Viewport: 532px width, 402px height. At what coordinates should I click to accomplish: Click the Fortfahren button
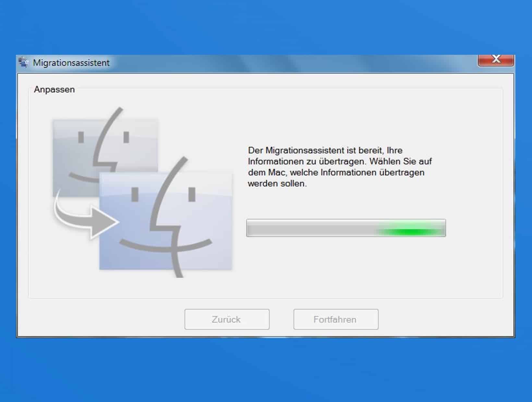point(336,319)
